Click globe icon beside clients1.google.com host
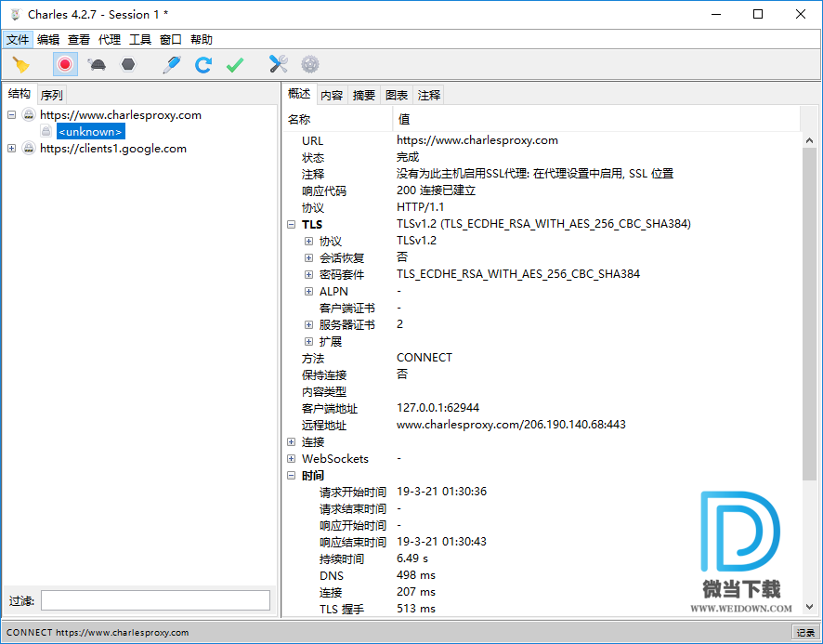This screenshot has width=823, height=644. pos(29,149)
